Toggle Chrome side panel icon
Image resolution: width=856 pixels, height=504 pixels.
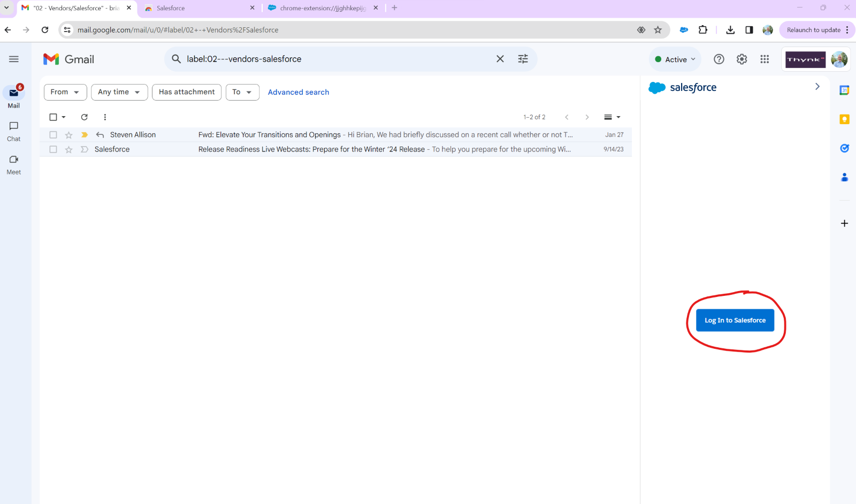[749, 30]
